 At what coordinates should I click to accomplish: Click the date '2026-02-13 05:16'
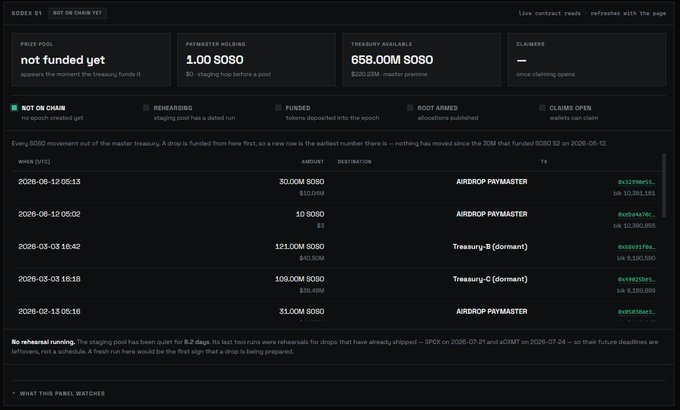(x=49, y=312)
